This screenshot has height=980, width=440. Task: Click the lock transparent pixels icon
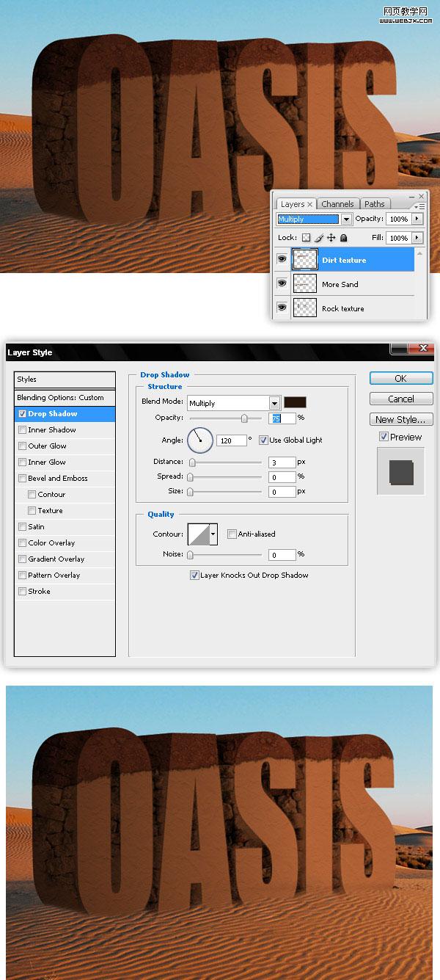point(307,238)
